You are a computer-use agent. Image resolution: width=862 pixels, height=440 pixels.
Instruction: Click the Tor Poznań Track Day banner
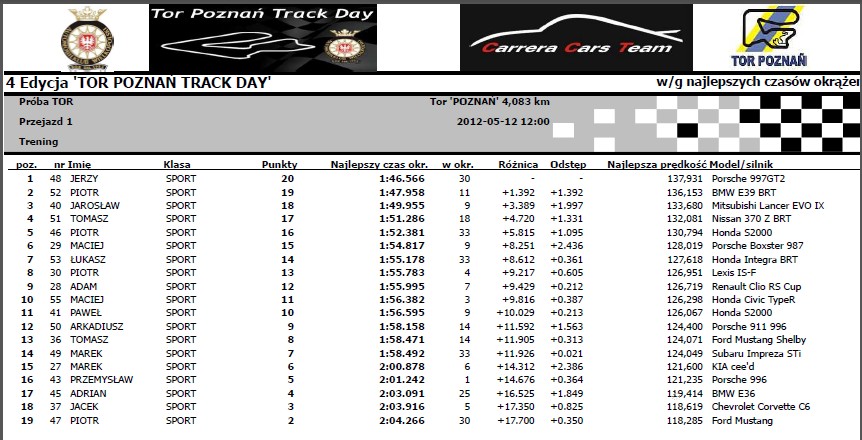tap(263, 38)
